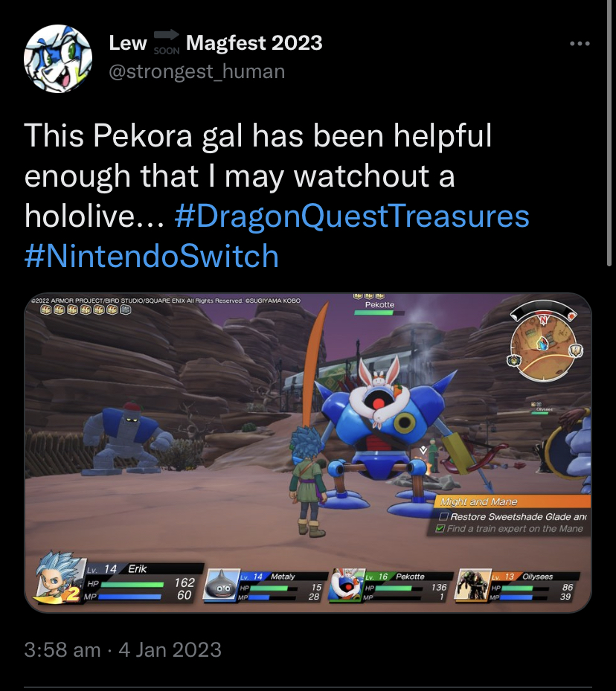Click the Pekotte name label above robot
Viewport: 616px width, 691px height.
tap(380, 304)
